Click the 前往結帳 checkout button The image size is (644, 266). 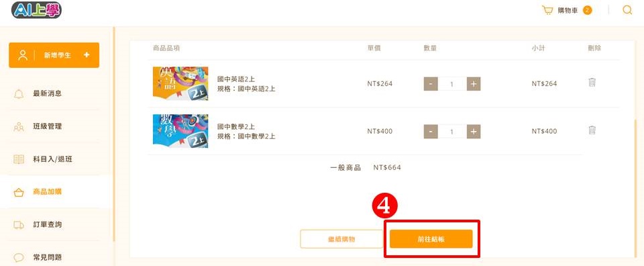click(431, 239)
